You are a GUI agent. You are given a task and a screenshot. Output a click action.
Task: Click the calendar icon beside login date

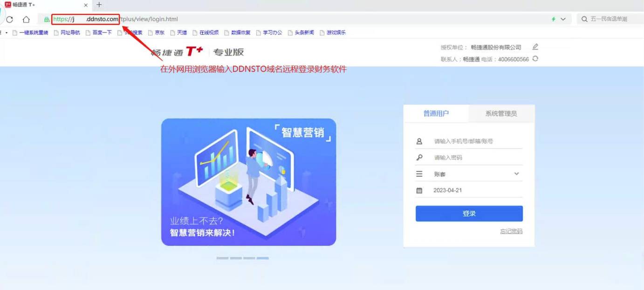[x=419, y=190]
